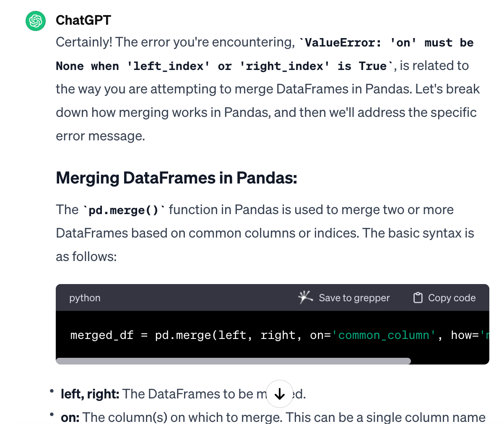Click the inline "ValueError:" code text
504x424 pixels.
click(343, 43)
